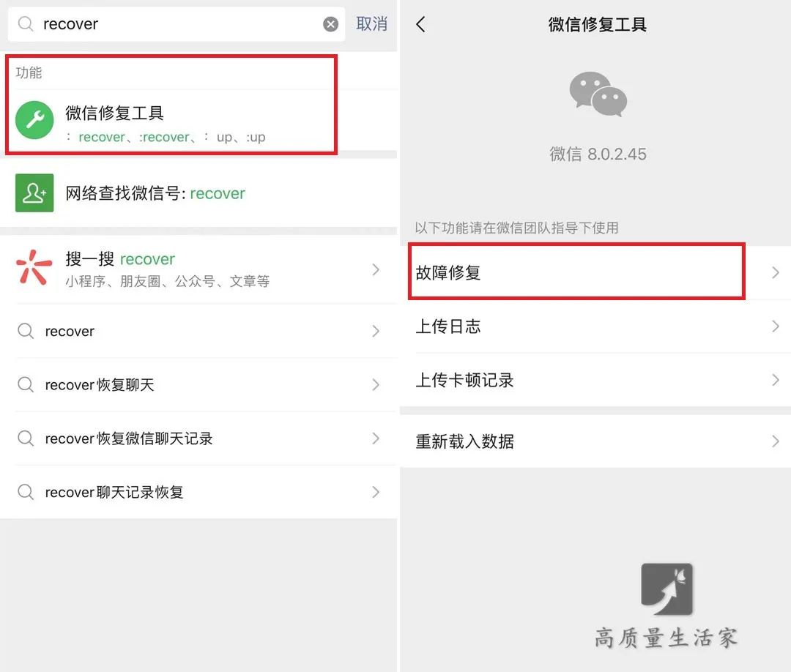Select 网络查找微信号: recover
791x672 pixels.
pyautogui.click(x=198, y=193)
